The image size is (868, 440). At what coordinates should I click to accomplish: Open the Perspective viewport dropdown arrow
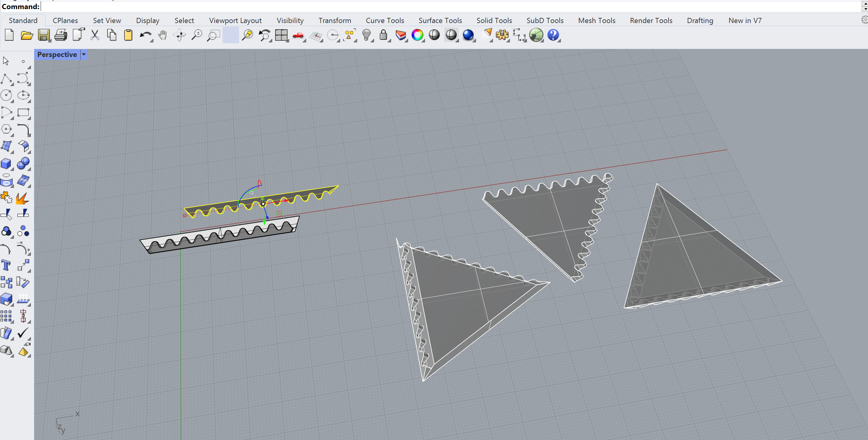84,55
